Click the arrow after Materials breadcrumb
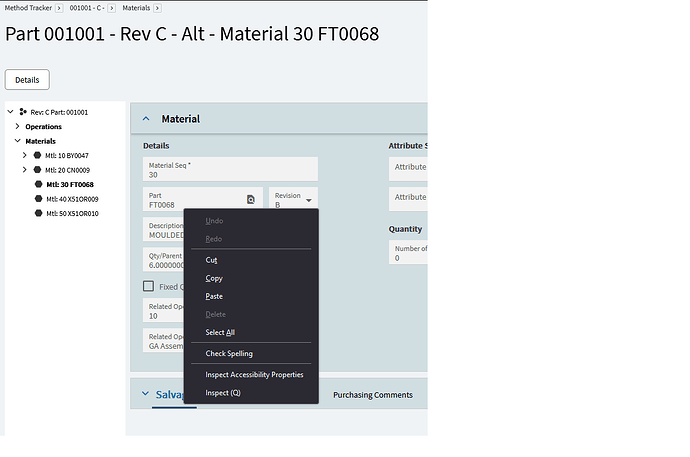 (158, 8)
